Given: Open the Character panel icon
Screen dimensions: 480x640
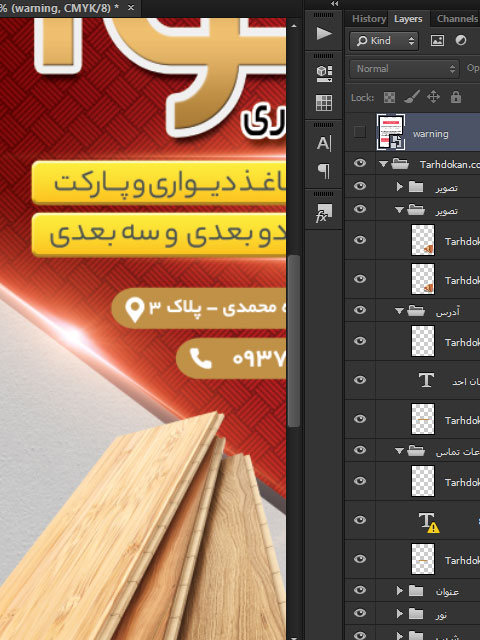Looking at the screenshot, I should click(x=324, y=143).
